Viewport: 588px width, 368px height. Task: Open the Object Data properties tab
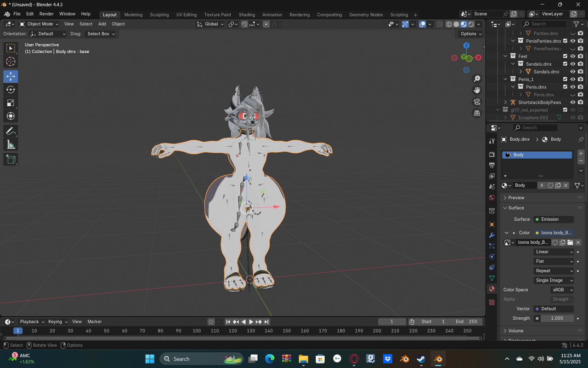pos(492,278)
